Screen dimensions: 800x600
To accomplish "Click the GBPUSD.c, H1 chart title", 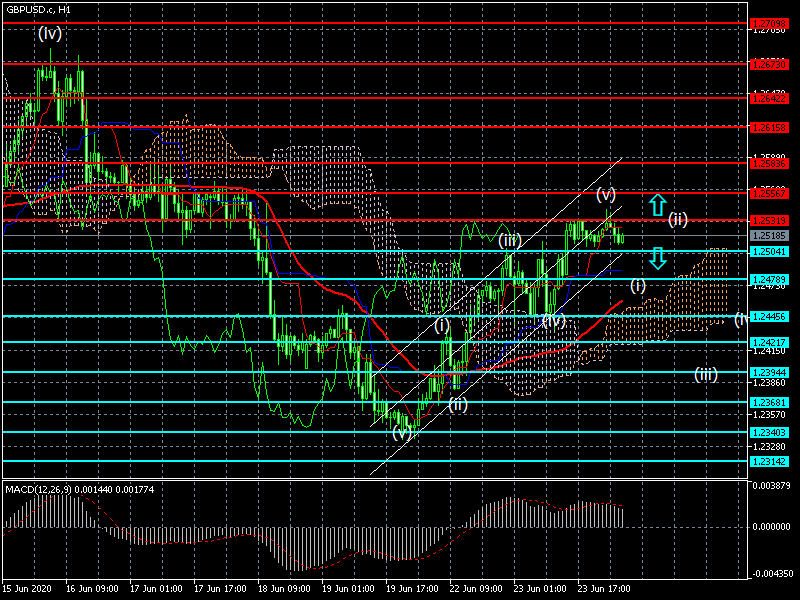I will (x=39, y=10).
